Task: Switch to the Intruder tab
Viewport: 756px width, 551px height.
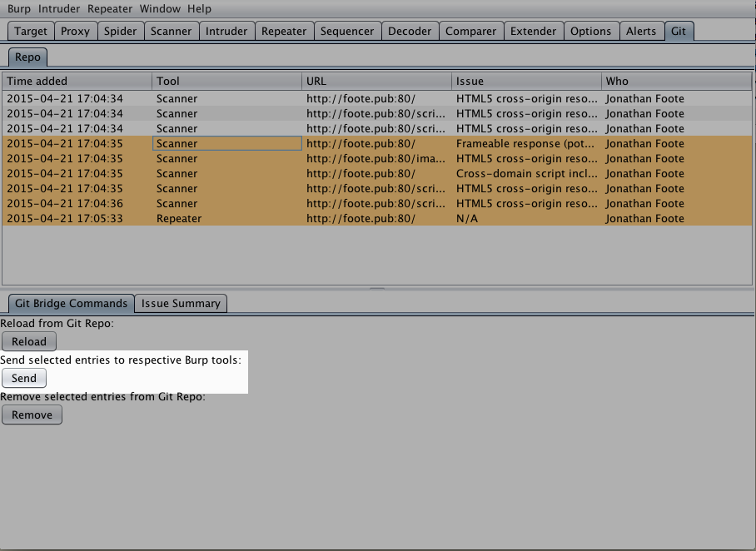Action: [x=226, y=31]
